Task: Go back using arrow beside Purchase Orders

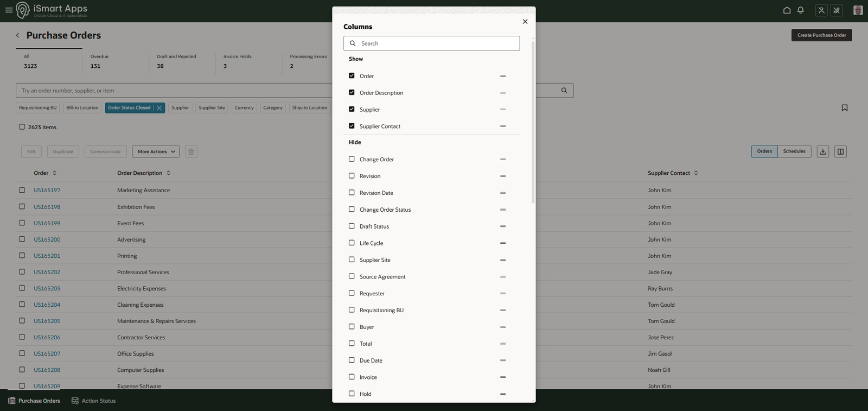Action: click(17, 35)
